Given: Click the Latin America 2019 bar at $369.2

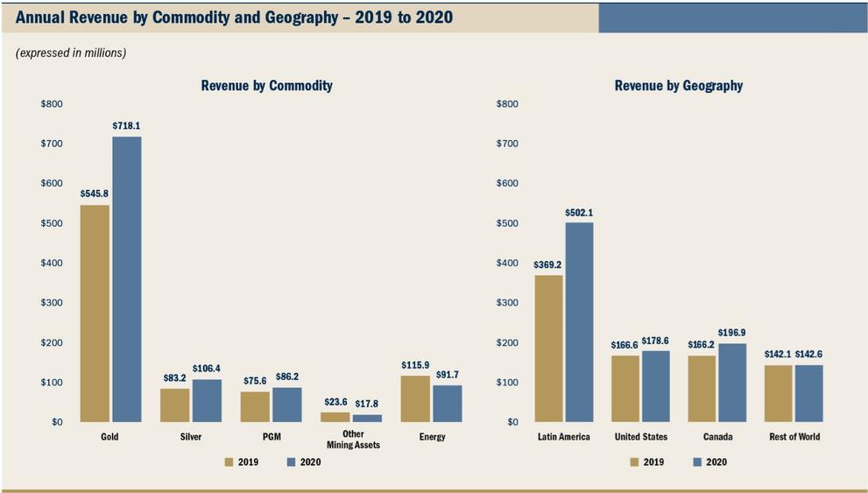Looking at the screenshot, I should pyautogui.click(x=548, y=349).
